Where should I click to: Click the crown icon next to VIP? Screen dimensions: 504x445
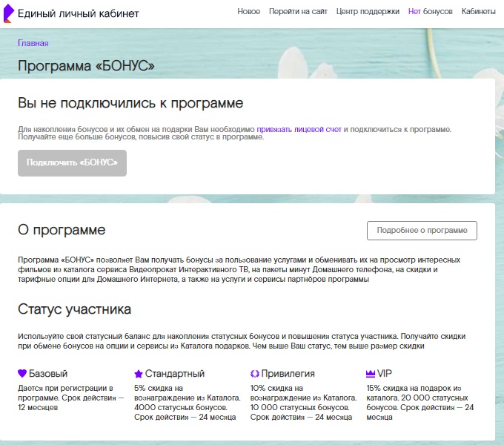coord(371,373)
